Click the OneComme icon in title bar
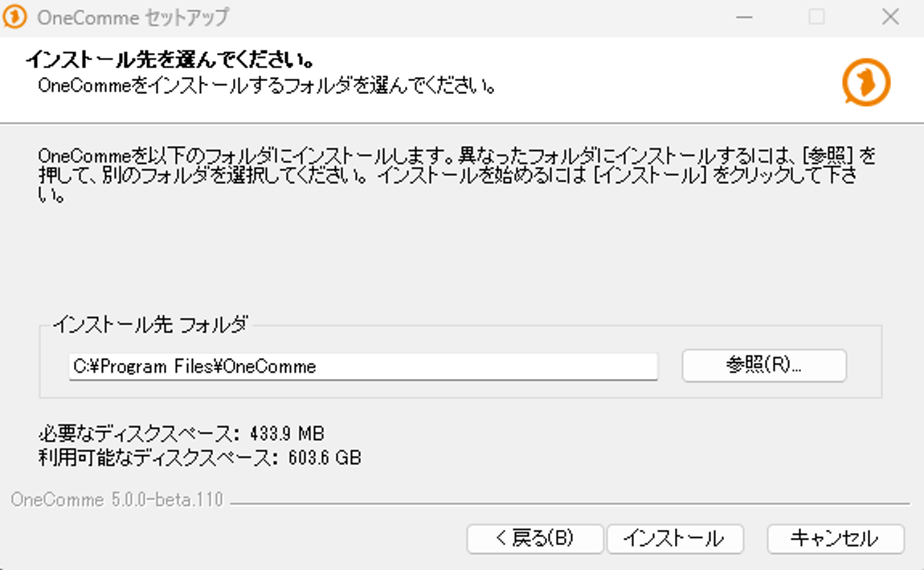924x570 pixels. (15, 17)
